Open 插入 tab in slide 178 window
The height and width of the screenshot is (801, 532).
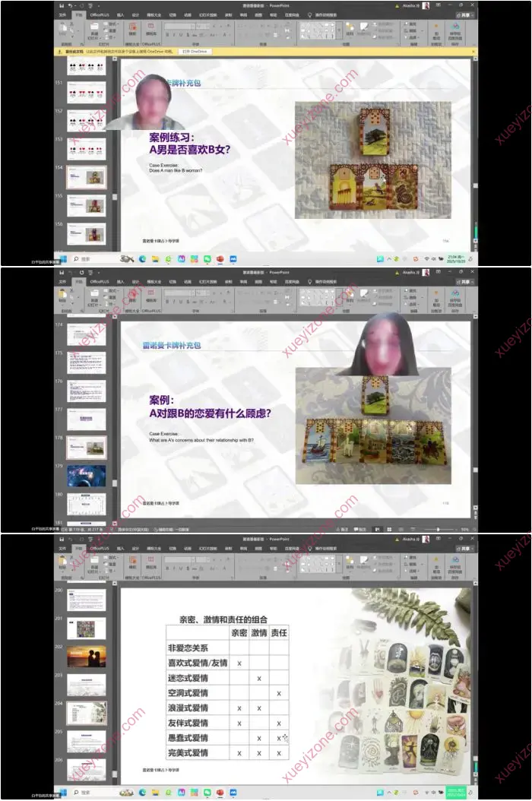click(x=120, y=281)
